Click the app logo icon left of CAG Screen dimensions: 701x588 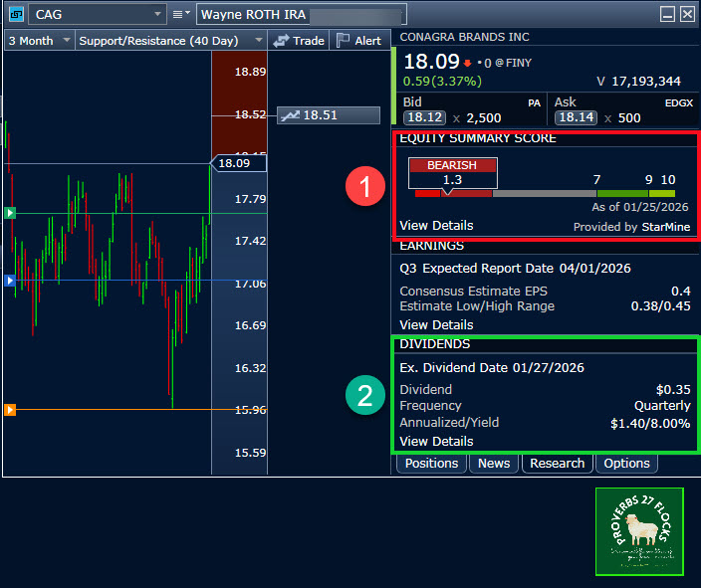click(14, 14)
